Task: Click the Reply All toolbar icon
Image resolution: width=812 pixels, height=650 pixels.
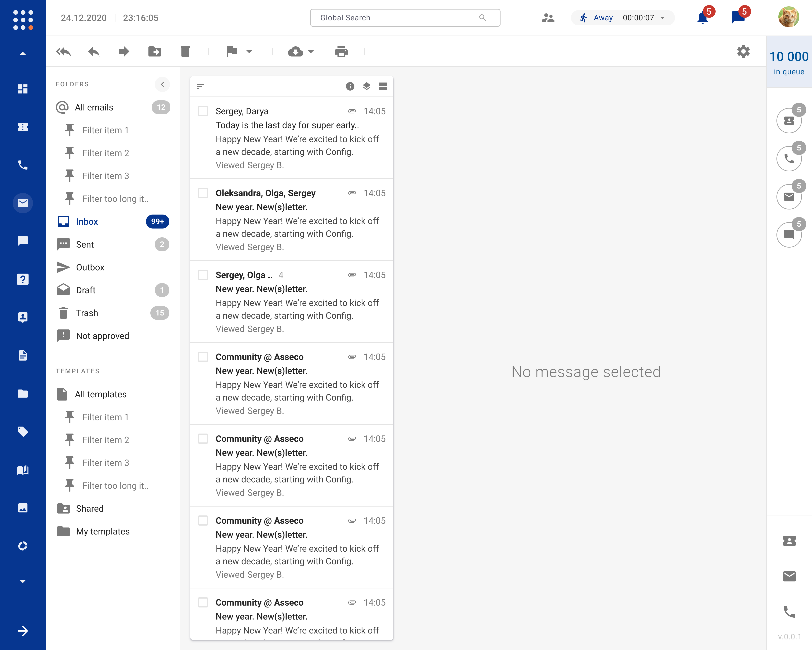Action: [x=63, y=52]
